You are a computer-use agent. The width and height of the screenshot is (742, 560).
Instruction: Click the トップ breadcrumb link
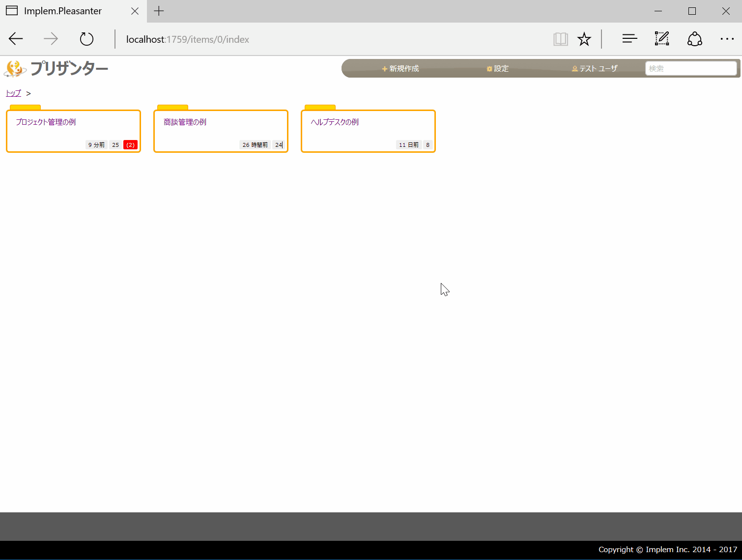(13, 93)
